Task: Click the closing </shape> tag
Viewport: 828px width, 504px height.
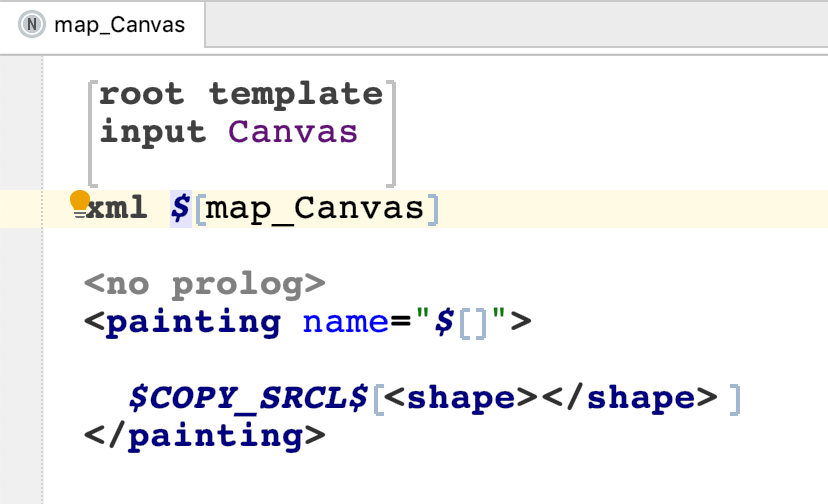Action: pos(629,398)
